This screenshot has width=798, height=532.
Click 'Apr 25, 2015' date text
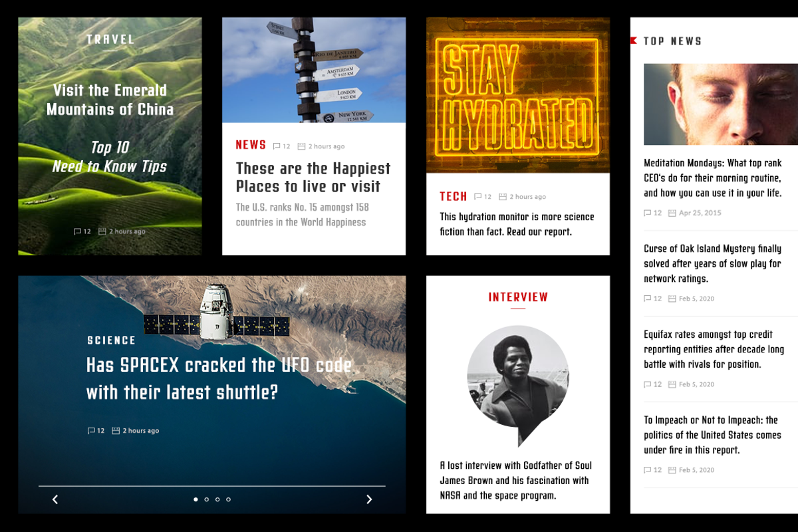[700, 213]
